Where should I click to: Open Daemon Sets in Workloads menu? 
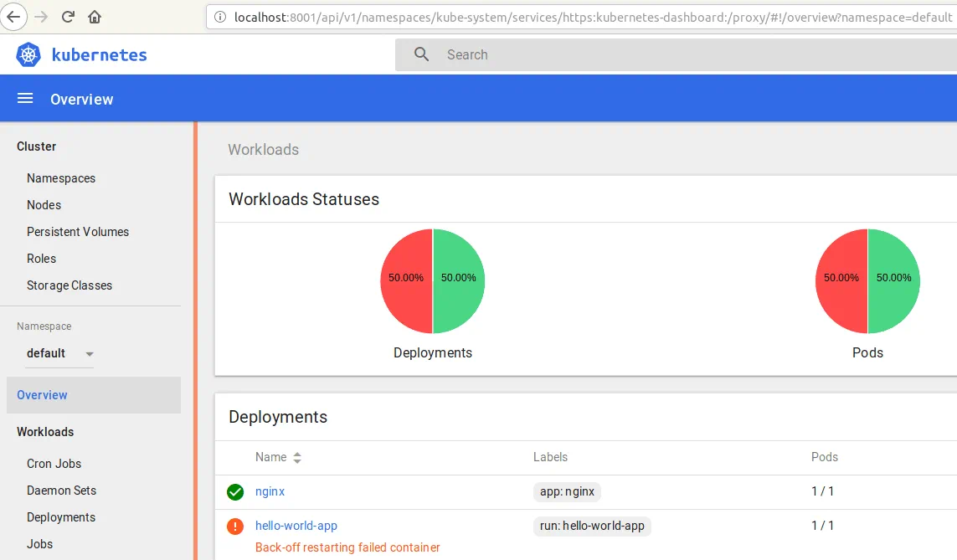point(61,491)
